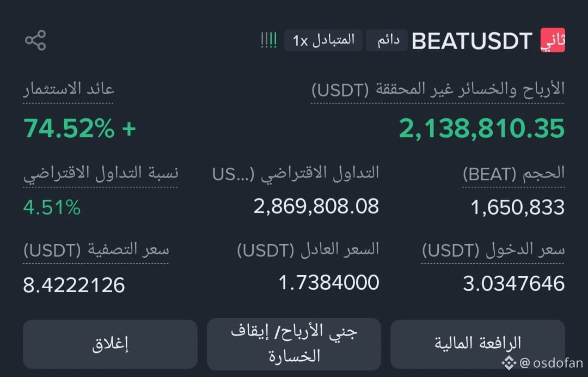This screenshot has height=377, width=588.
Task: Open the 1x cross margin mode tag
Action: 323,40
